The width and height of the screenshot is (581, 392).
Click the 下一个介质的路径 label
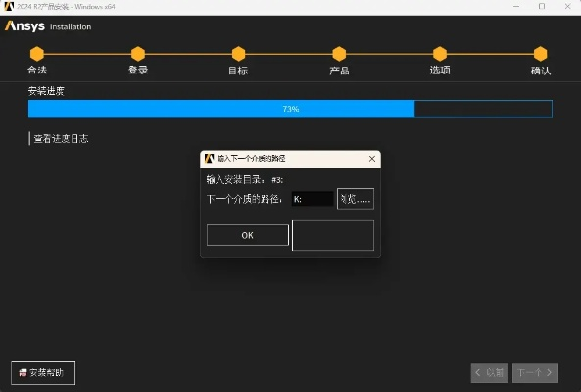pyautogui.click(x=244, y=199)
